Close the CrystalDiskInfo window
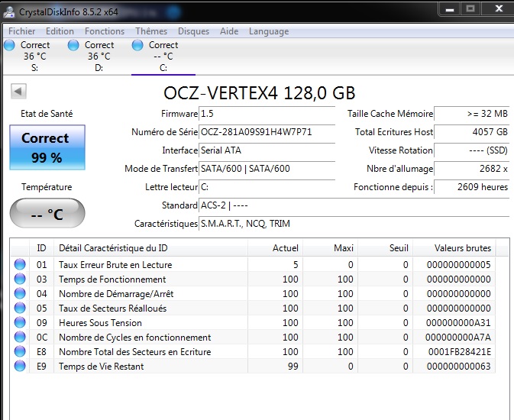The width and height of the screenshot is (514, 420). [x=499, y=9]
